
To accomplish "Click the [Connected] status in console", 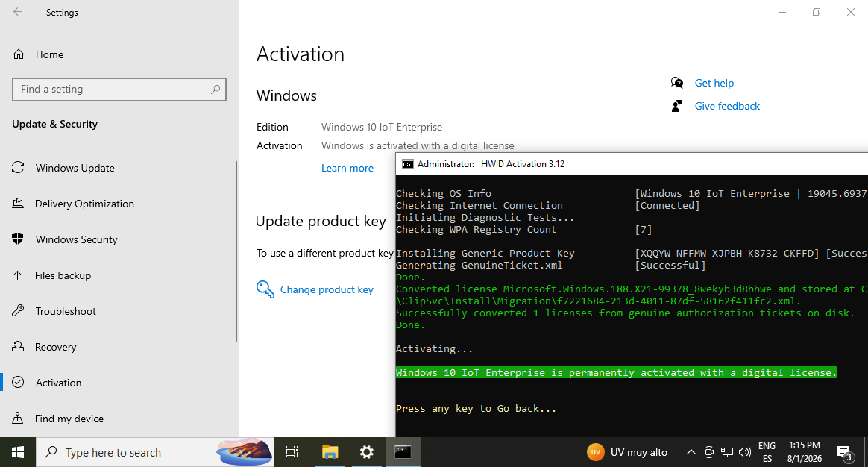I will (667, 205).
